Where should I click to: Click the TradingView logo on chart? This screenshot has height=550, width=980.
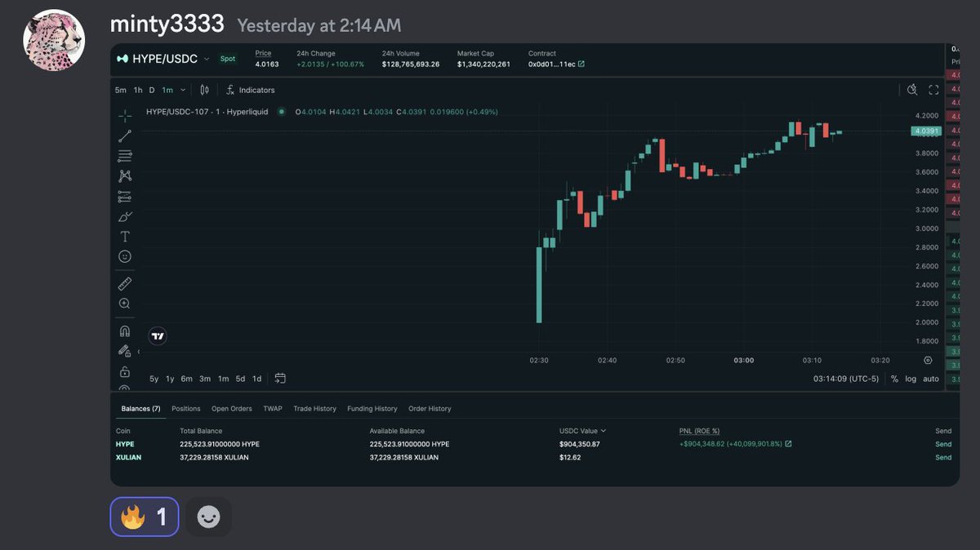pos(158,336)
